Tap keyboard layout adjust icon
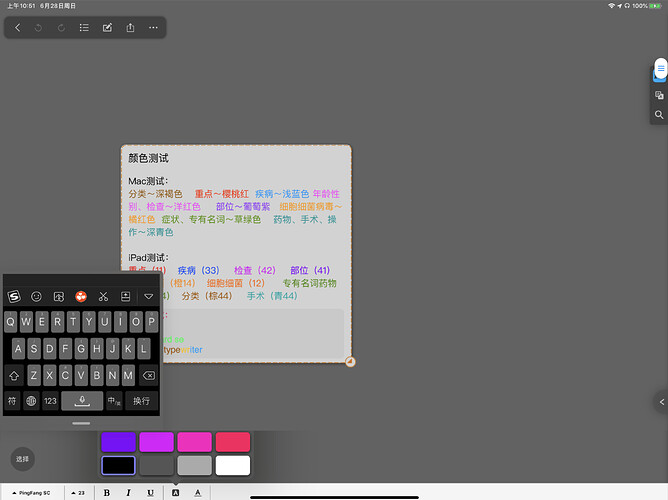This screenshot has width=668, height=500. (x=126, y=296)
